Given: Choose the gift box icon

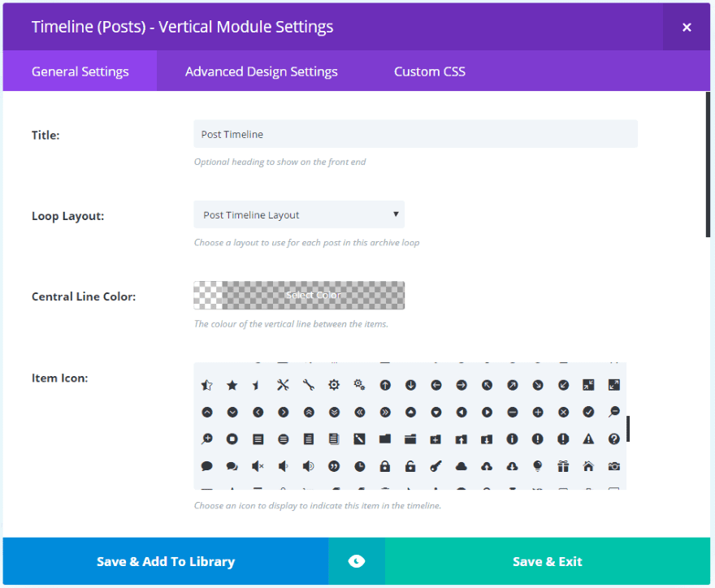Looking at the screenshot, I should tap(563, 466).
